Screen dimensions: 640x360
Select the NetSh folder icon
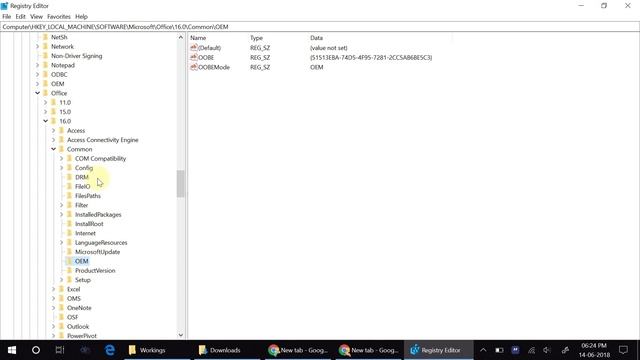46,37
